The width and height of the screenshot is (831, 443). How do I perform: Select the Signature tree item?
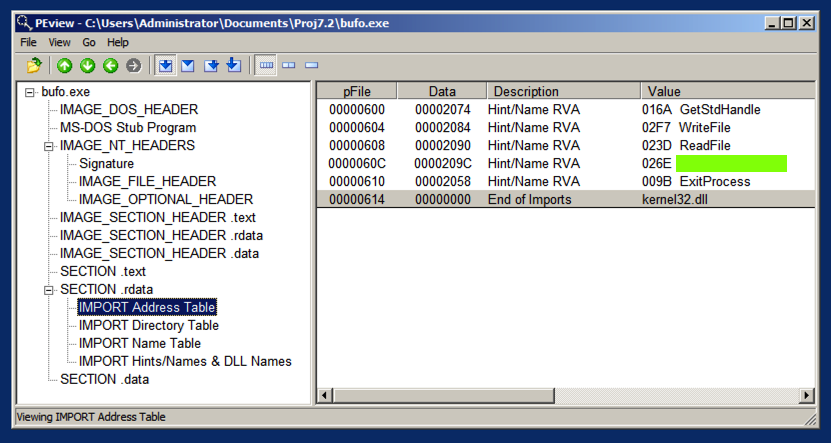click(107, 164)
